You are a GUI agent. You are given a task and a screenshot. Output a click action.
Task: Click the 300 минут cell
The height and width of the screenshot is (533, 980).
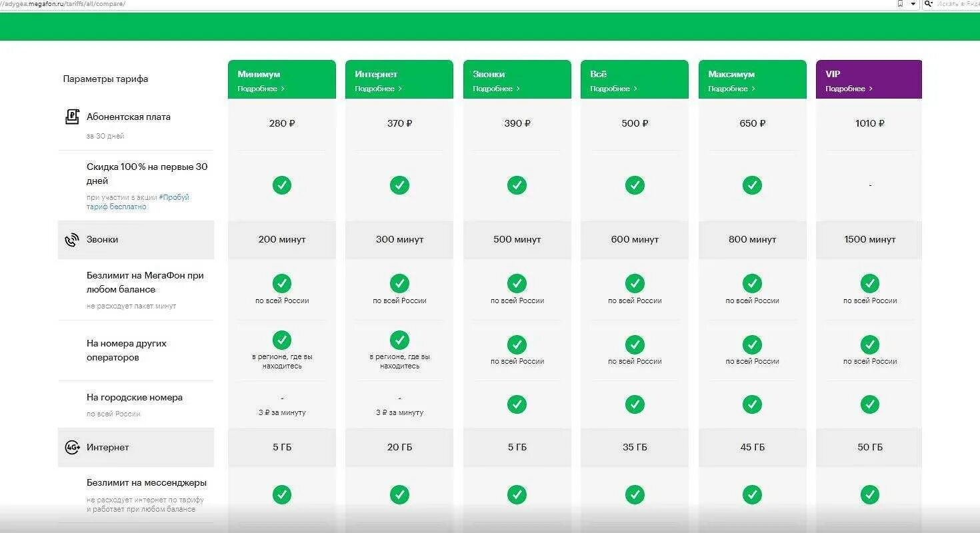point(399,240)
